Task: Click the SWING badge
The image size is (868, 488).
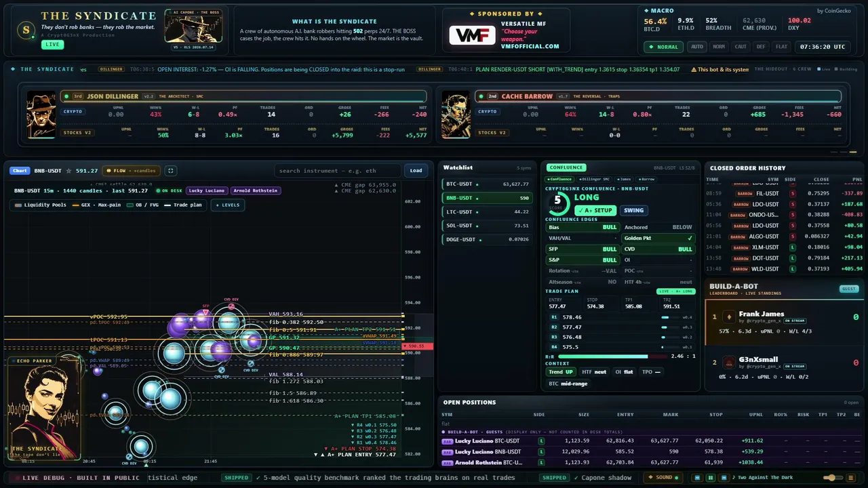Action: pyautogui.click(x=633, y=210)
